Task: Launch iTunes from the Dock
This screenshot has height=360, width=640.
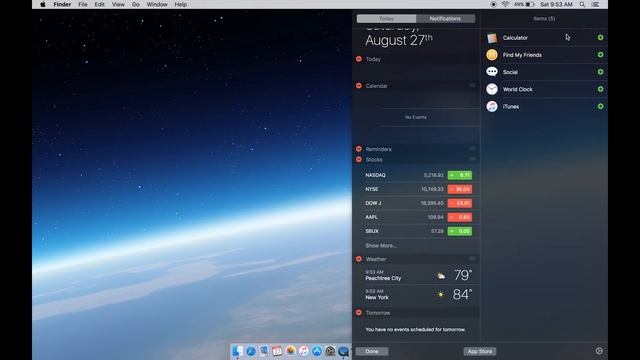Action: (304, 351)
